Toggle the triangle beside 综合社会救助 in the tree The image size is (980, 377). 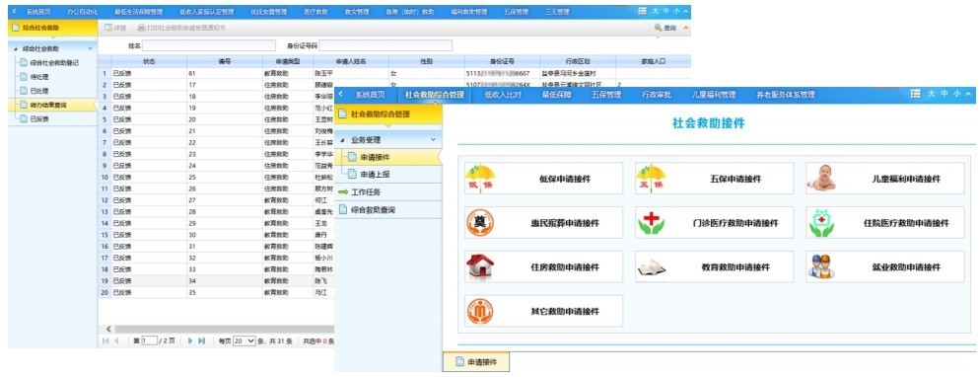point(16,48)
